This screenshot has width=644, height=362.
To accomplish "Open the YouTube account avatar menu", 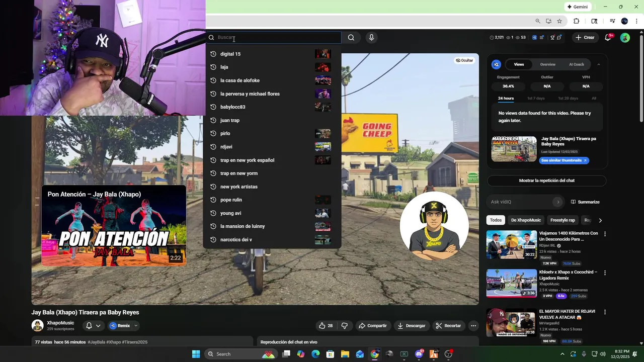I will pos(625,37).
